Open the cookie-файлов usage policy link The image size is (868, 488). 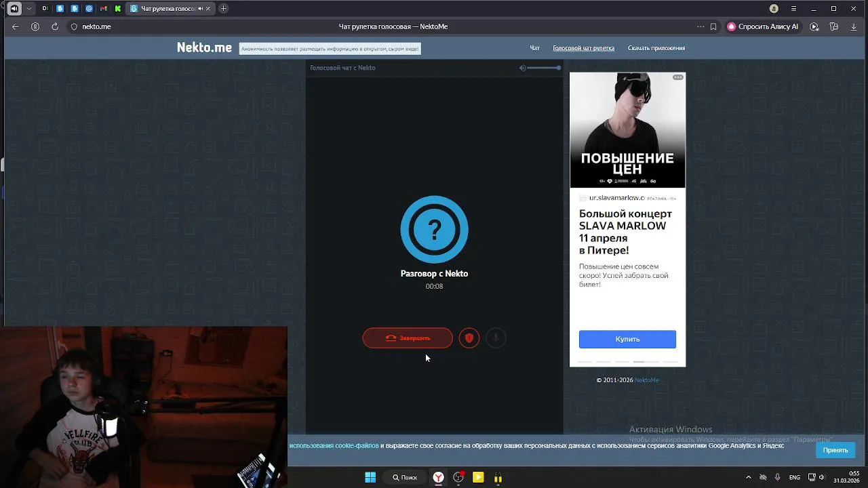click(334, 446)
